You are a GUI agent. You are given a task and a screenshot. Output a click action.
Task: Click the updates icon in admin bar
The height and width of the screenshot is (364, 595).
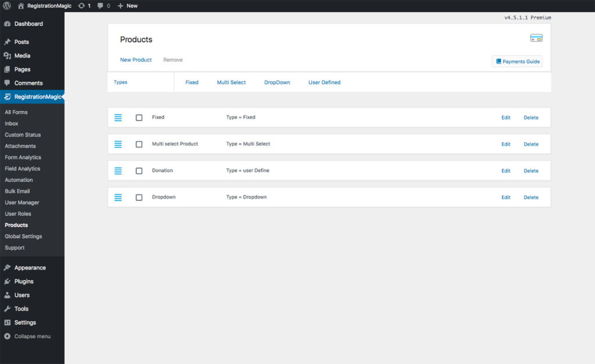point(81,6)
